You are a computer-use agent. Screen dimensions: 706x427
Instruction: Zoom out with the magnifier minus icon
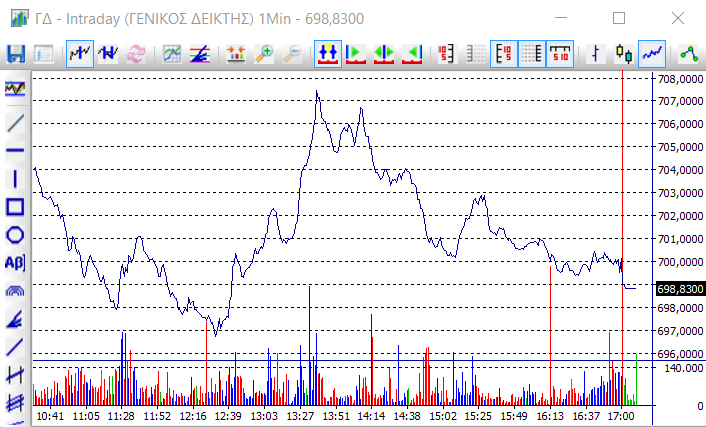coord(292,54)
